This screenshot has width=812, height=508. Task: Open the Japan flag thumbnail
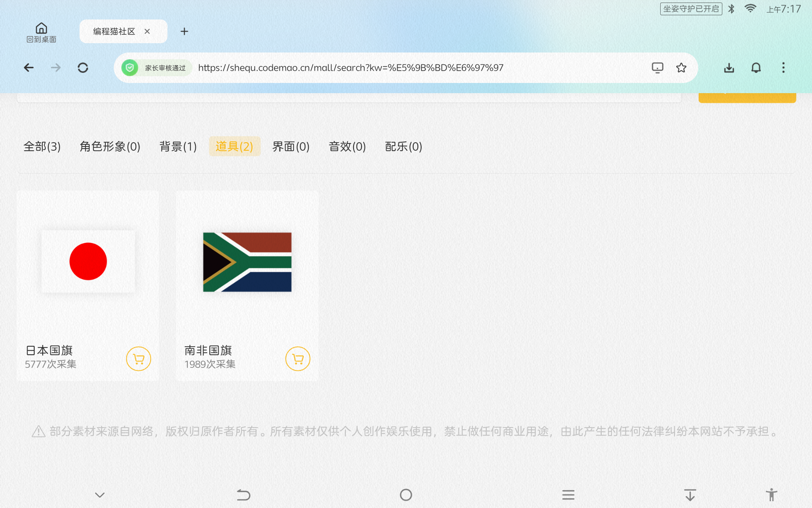(x=88, y=262)
